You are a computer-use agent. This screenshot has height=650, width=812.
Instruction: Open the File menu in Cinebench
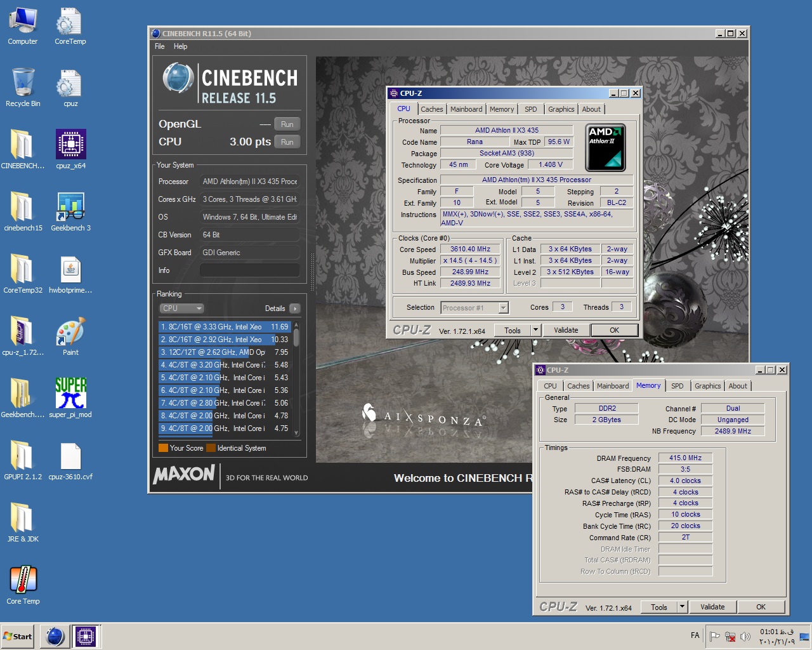(160, 46)
